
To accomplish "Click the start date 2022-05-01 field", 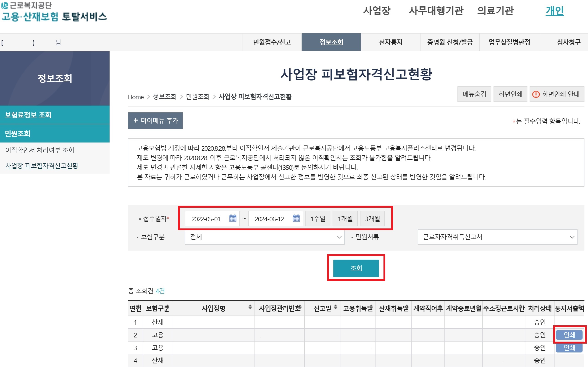I will [x=206, y=219].
